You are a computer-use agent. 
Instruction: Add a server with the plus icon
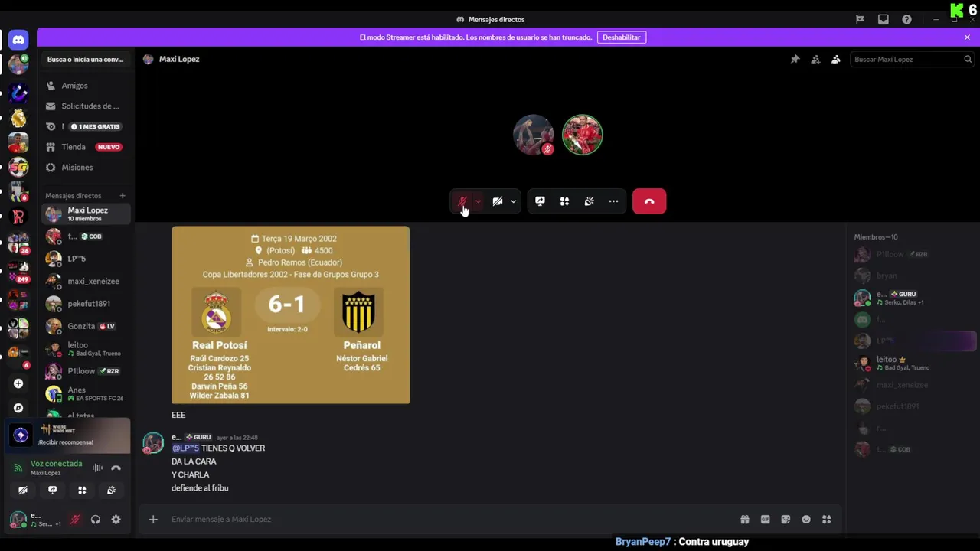(x=18, y=383)
